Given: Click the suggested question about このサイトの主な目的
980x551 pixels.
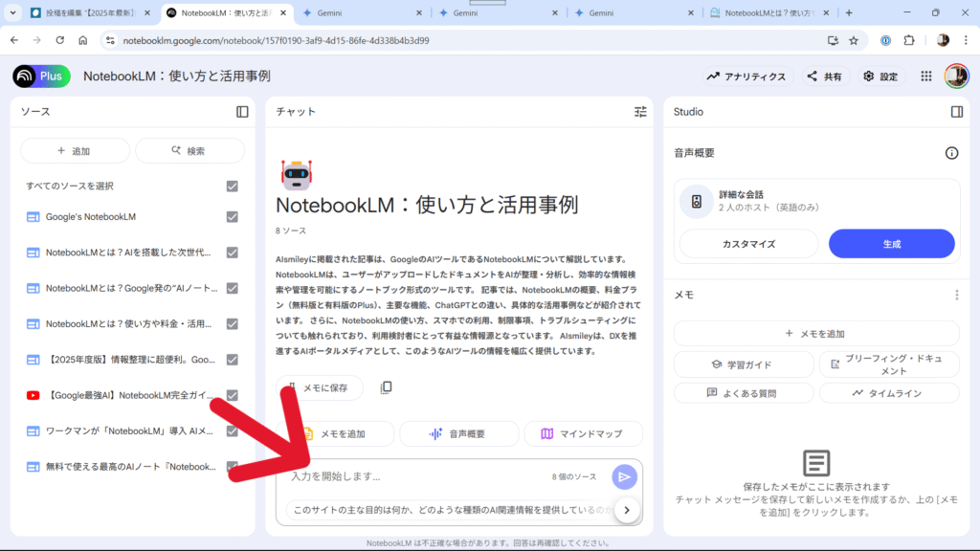Looking at the screenshot, I should tap(452, 511).
